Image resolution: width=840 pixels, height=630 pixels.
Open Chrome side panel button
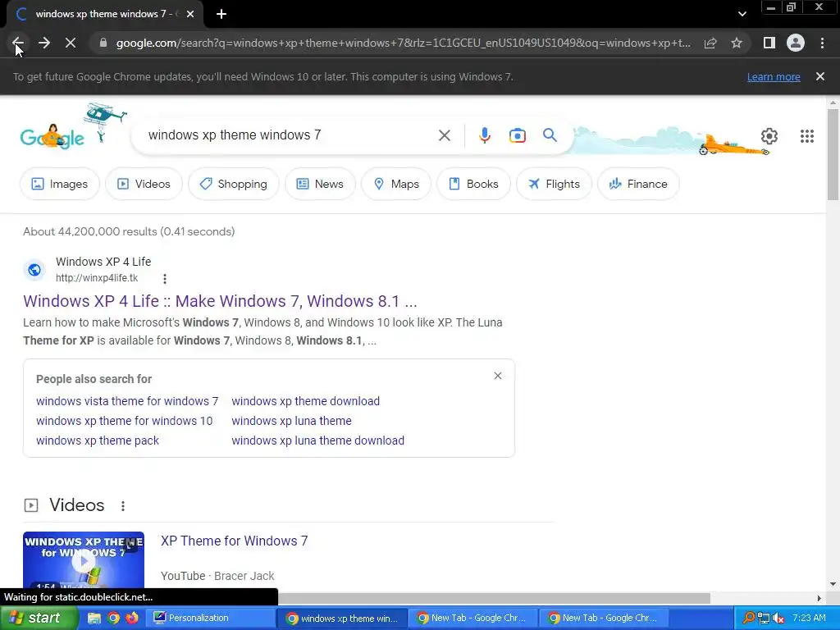769,43
